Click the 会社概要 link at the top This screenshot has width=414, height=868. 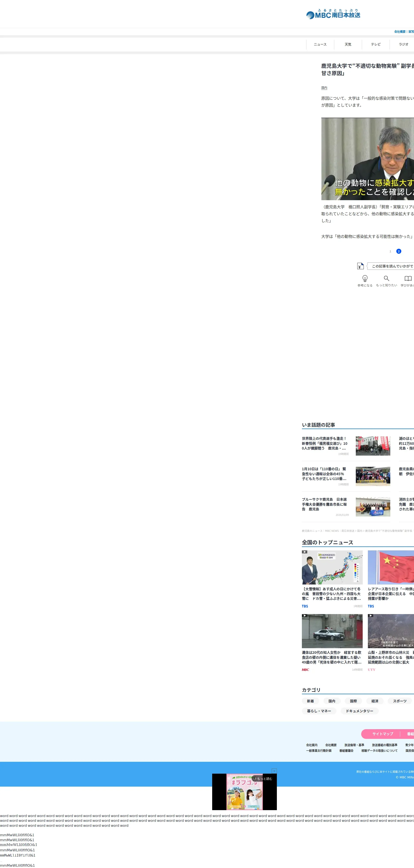point(400,32)
